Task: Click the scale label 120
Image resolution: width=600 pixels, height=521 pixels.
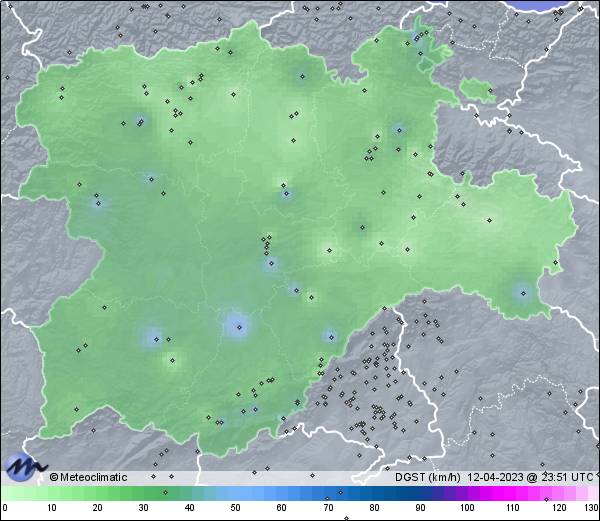Action: 559,508
